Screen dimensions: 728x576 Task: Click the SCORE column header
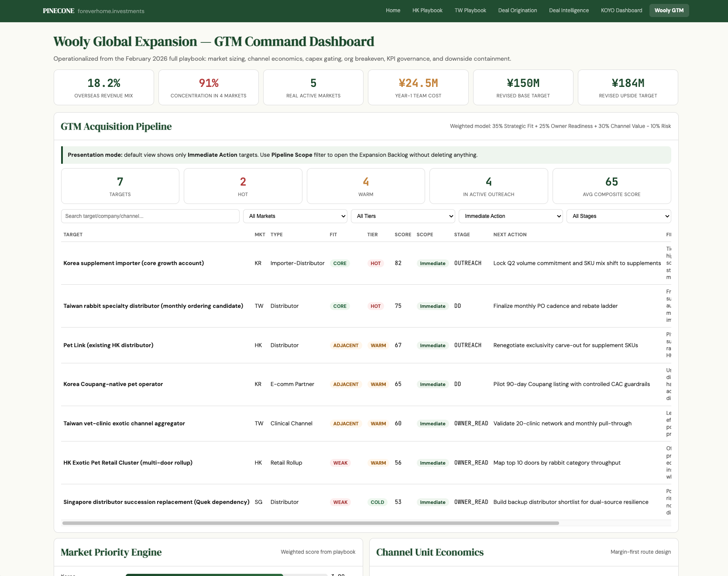[x=402, y=235]
